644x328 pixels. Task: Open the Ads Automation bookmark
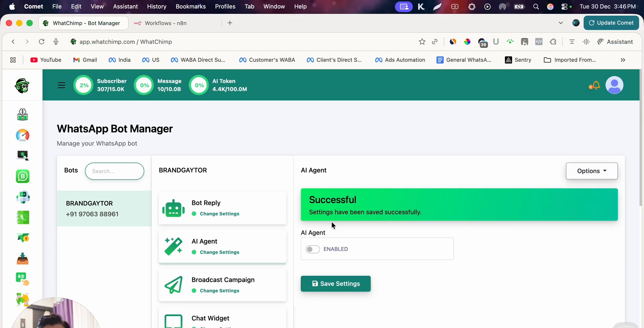(x=400, y=60)
